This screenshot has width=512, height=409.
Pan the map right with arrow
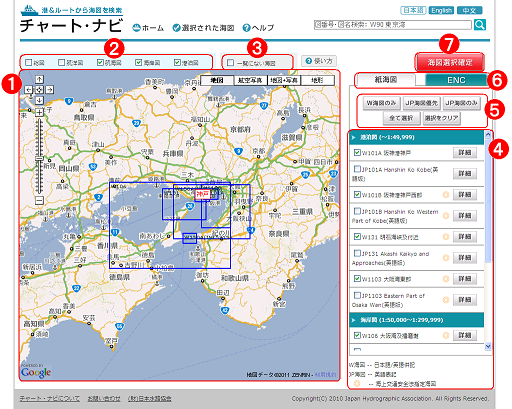50,90
